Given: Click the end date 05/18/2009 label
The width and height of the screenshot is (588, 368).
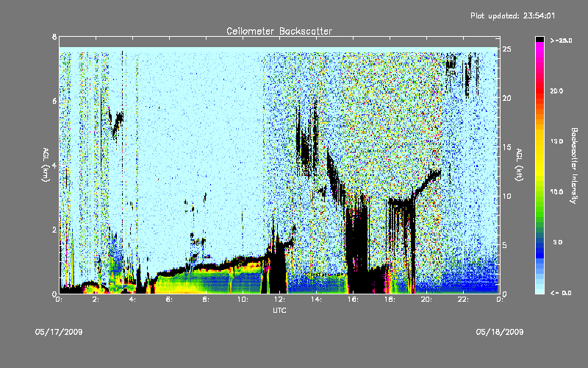Looking at the screenshot, I should 500,332.
